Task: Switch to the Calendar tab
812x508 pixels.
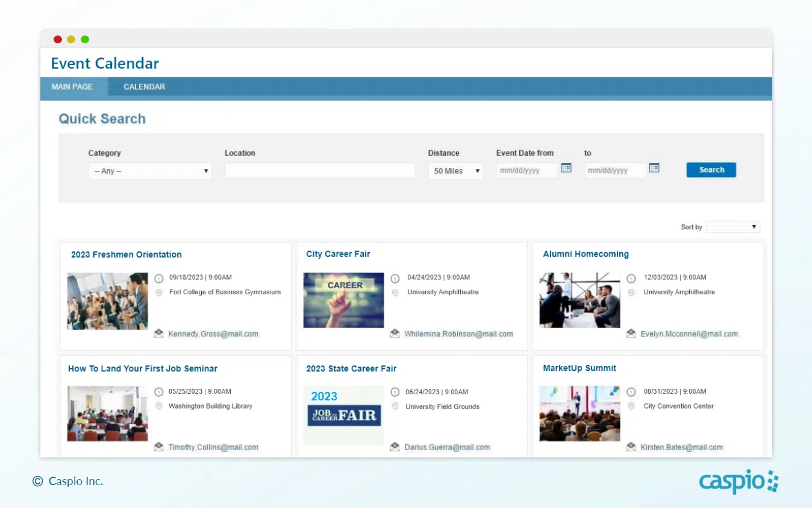Action: coord(144,87)
